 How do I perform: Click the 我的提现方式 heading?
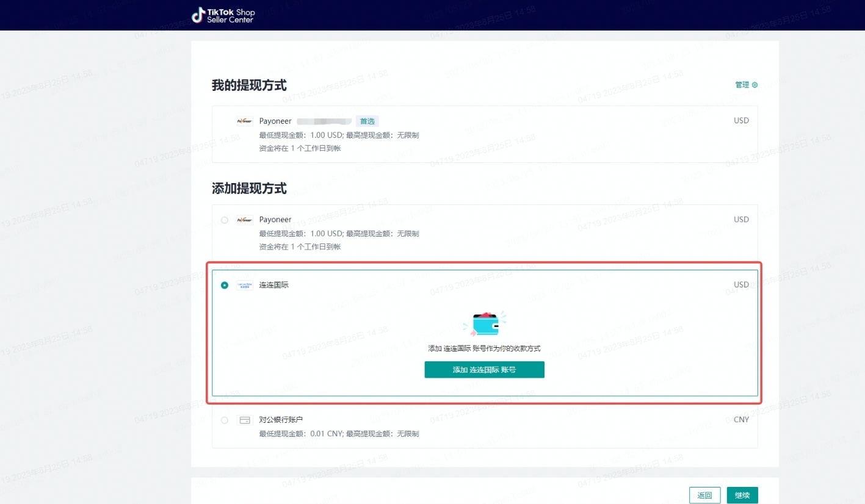pyautogui.click(x=249, y=85)
